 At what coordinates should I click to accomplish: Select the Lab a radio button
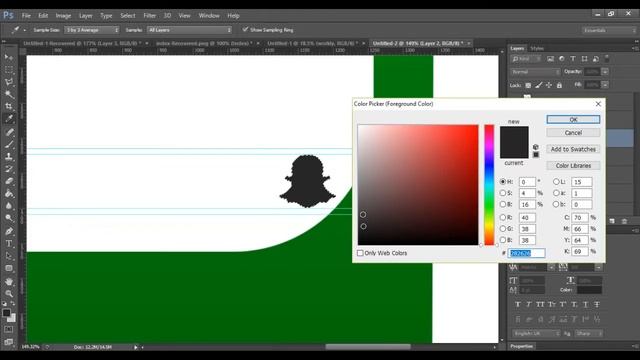tap(556, 193)
